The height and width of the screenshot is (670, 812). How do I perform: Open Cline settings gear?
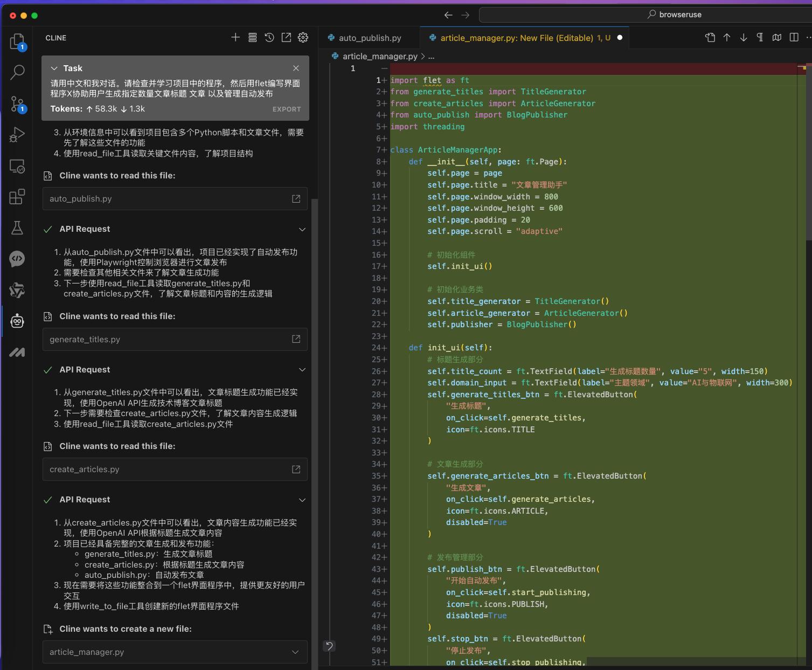(x=303, y=38)
